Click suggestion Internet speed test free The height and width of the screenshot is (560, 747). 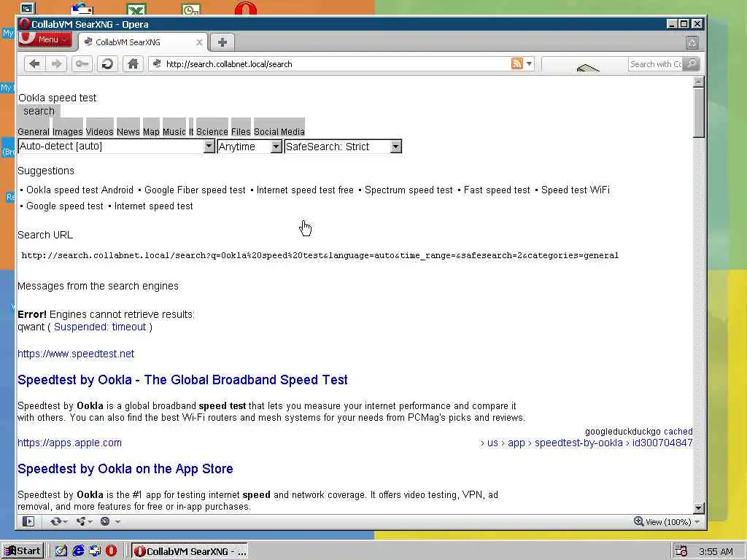coord(305,190)
